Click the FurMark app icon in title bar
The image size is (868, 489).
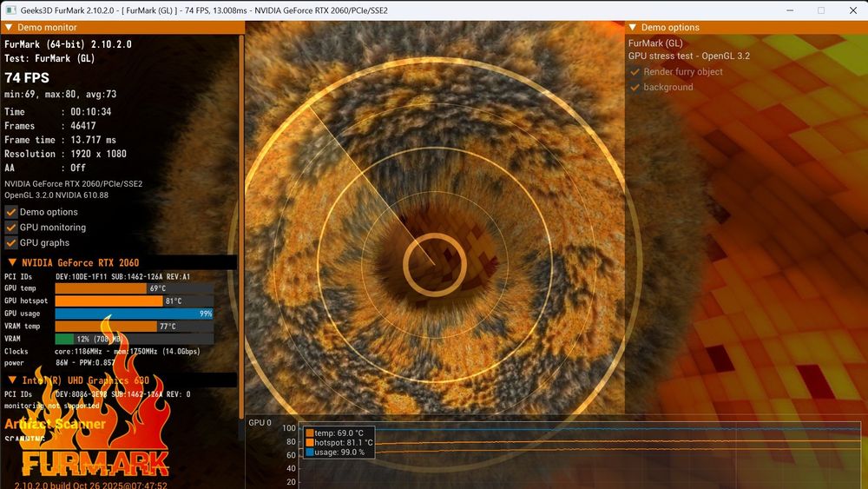coord(10,10)
